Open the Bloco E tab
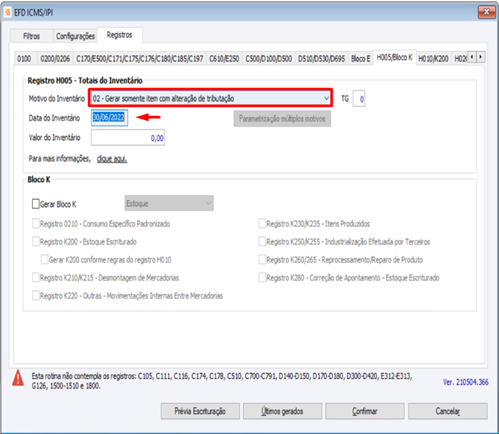Image resolution: width=499 pixels, height=434 pixels. [x=360, y=59]
